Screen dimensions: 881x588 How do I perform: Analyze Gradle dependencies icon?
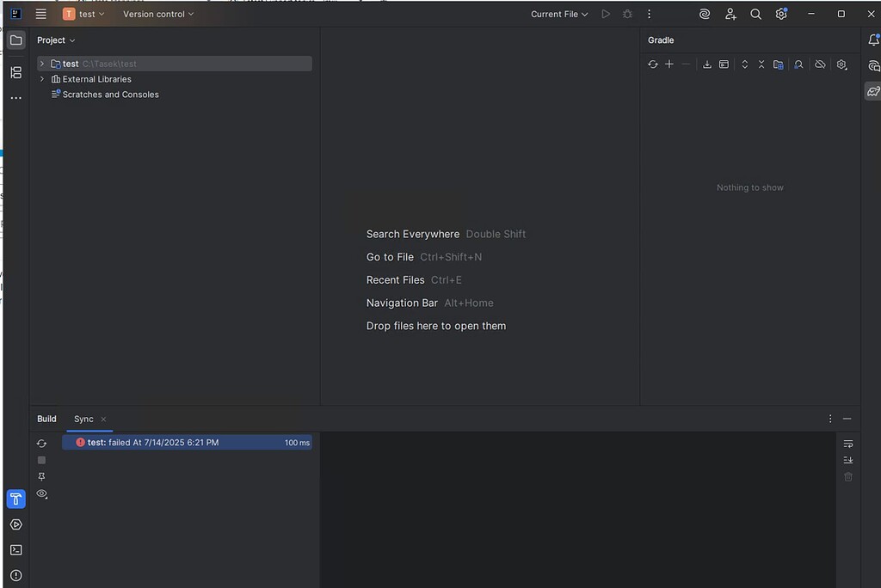click(798, 64)
